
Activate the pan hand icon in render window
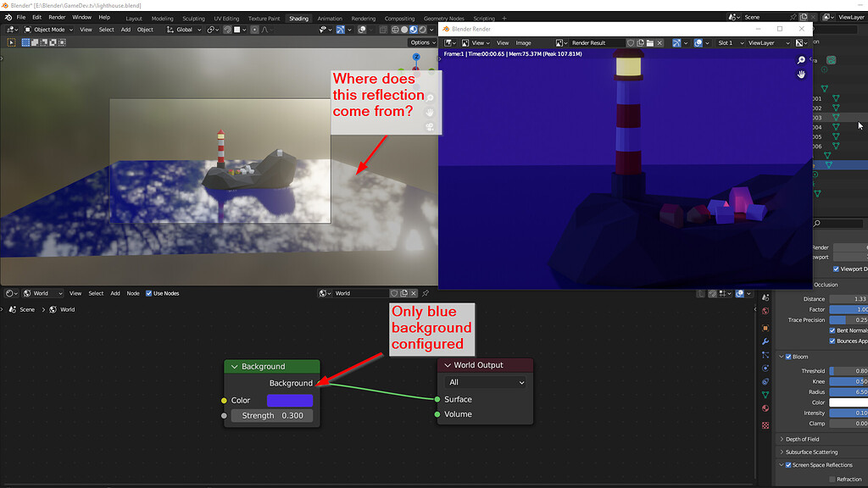(x=800, y=75)
